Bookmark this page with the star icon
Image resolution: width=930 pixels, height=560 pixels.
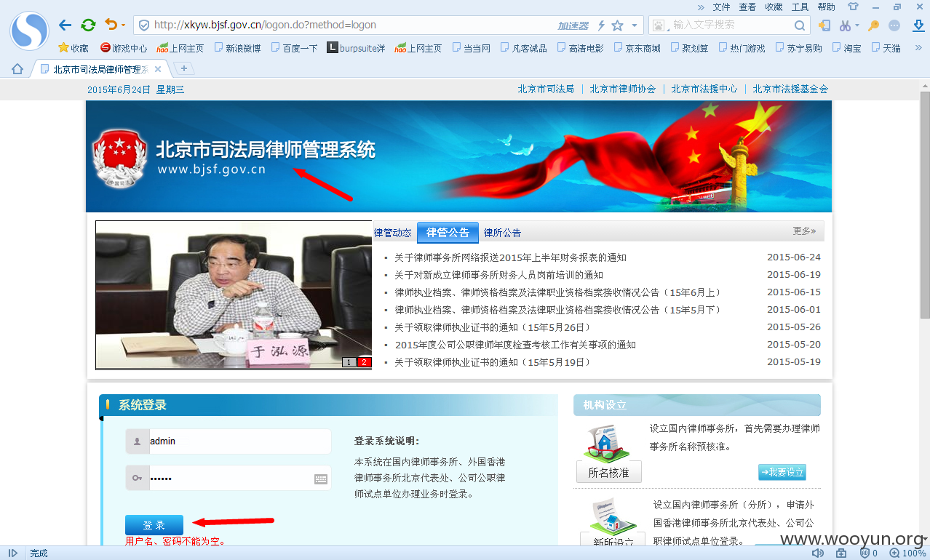tap(617, 25)
